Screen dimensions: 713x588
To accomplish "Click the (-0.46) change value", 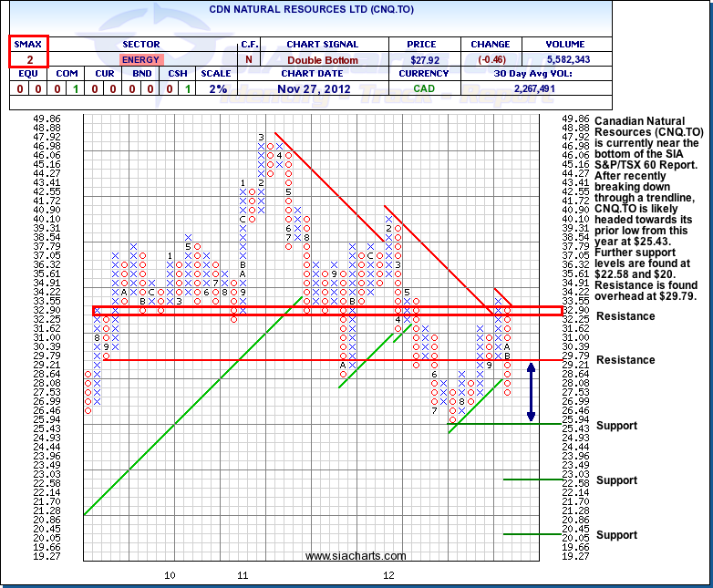I will point(491,59).
